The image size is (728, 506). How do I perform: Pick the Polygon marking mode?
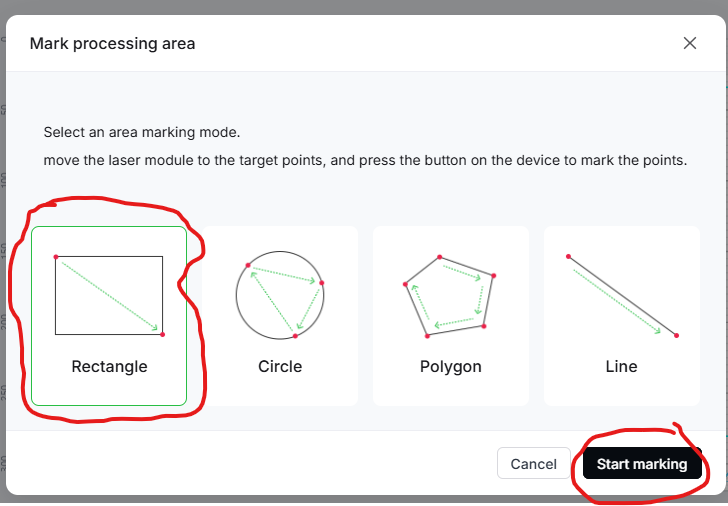click(451, 316)
